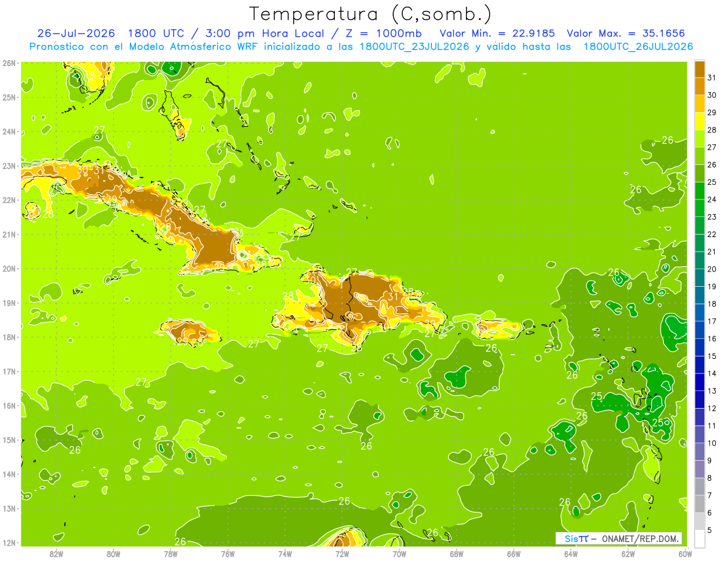
Task: Click the '12N' latitude axis label
Action: coord(8,543)
